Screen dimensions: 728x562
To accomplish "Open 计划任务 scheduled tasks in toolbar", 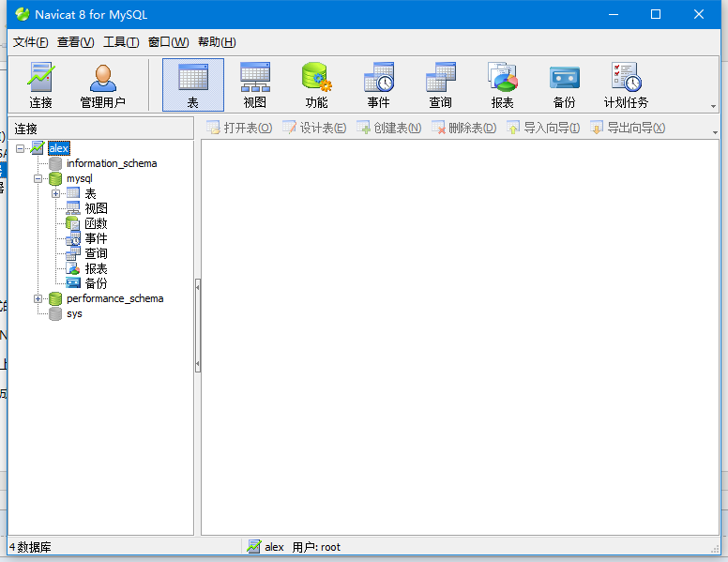I will coord(626,85).
